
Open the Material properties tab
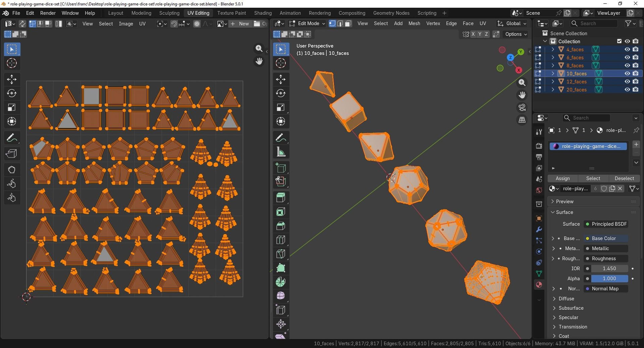point(539,285)
